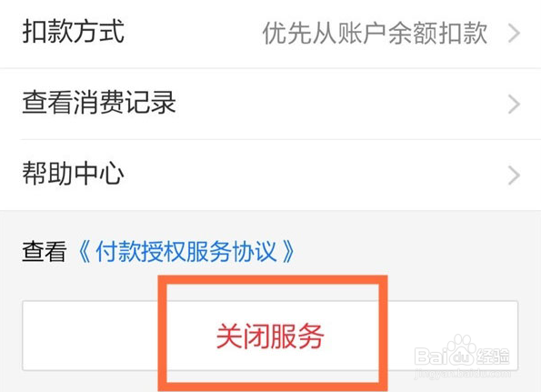Tap the arrow icon on 查看消费记录 row
This screenshot has height=392, width=541.
(x=514, y=105)
